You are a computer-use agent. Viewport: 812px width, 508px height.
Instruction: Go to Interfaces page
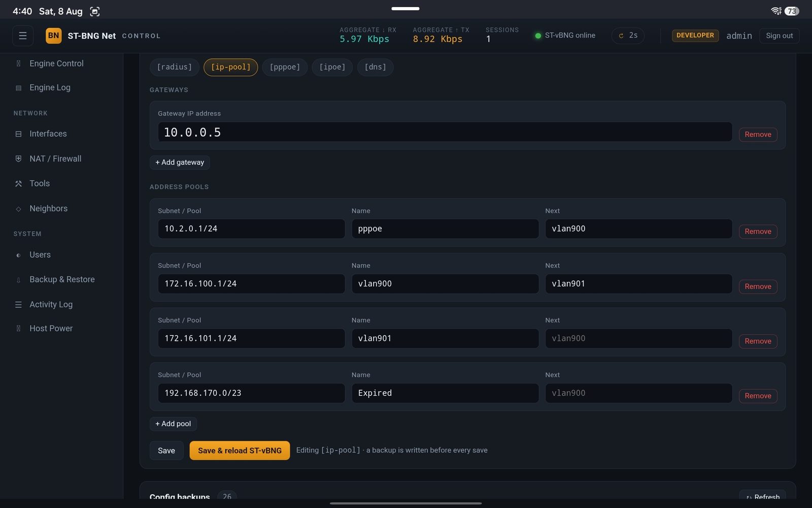(48, 134)
